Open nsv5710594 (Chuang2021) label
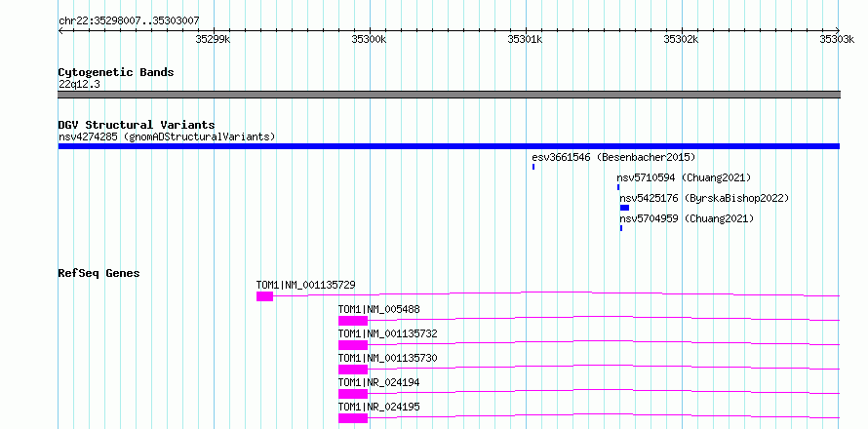This screenshot has height=429, width=868. pos(684,177)
